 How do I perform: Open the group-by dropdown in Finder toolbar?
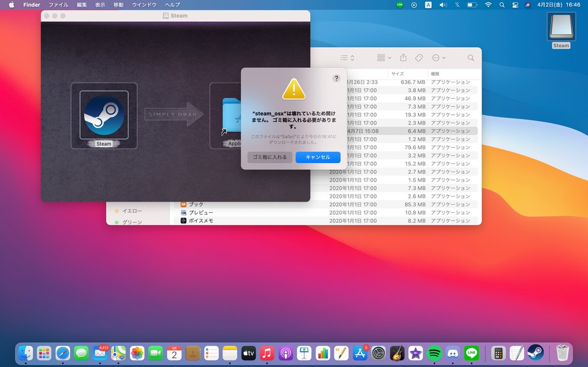coord(384,58)
